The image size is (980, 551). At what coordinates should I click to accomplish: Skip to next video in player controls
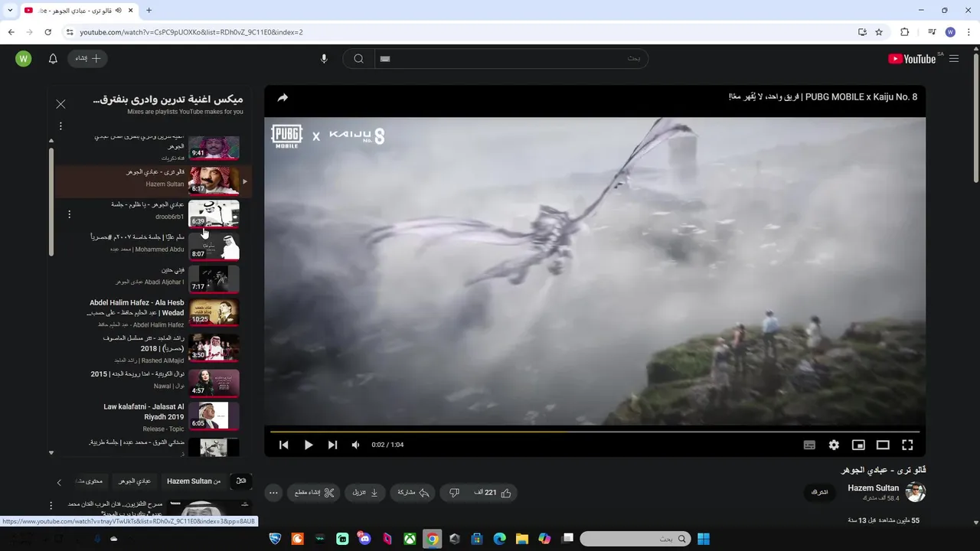click(332, 445)
